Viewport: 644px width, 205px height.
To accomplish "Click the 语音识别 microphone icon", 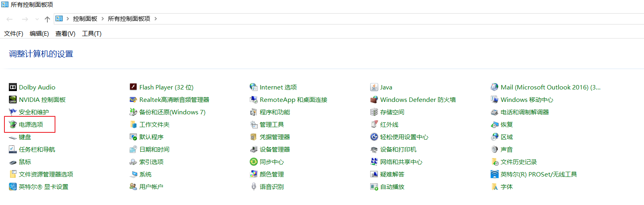I will click(x=254, y=187).
